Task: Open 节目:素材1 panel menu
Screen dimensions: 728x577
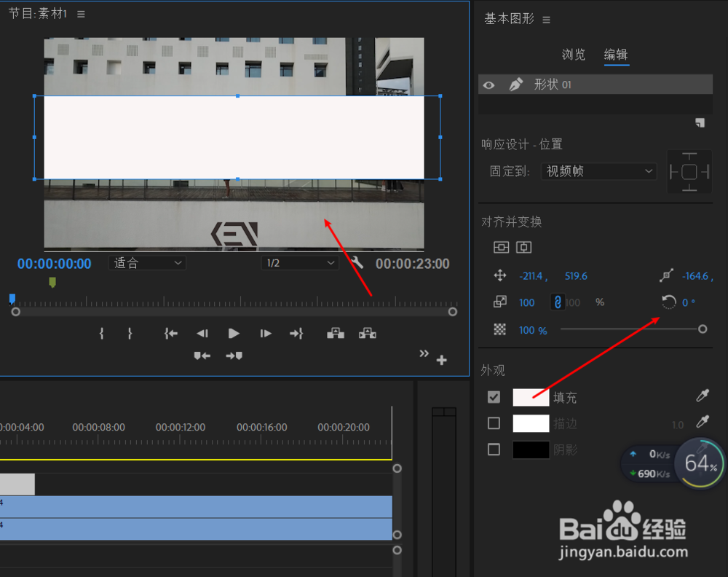Action: click(82, 15)
